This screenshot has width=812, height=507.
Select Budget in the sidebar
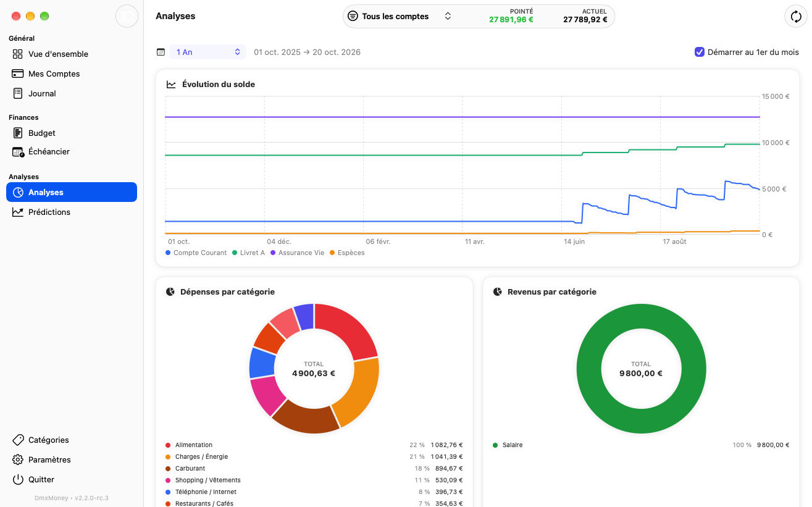[72, 133]
